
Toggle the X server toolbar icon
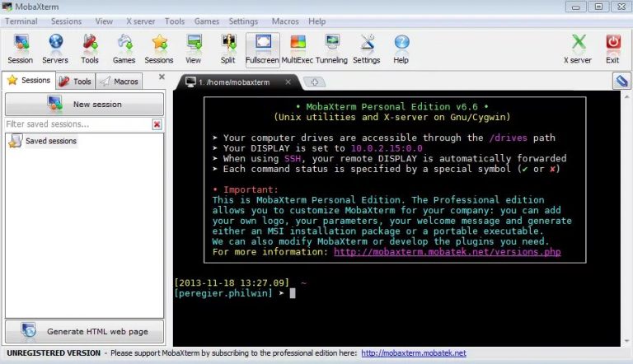point(578,49)
